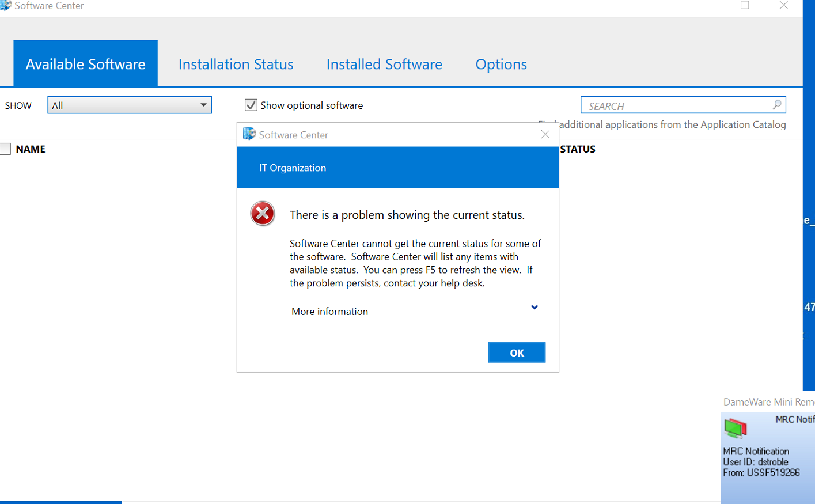Toggle the Show optional software checkbox
The image size is (815, 504).
tap(251, 105)
